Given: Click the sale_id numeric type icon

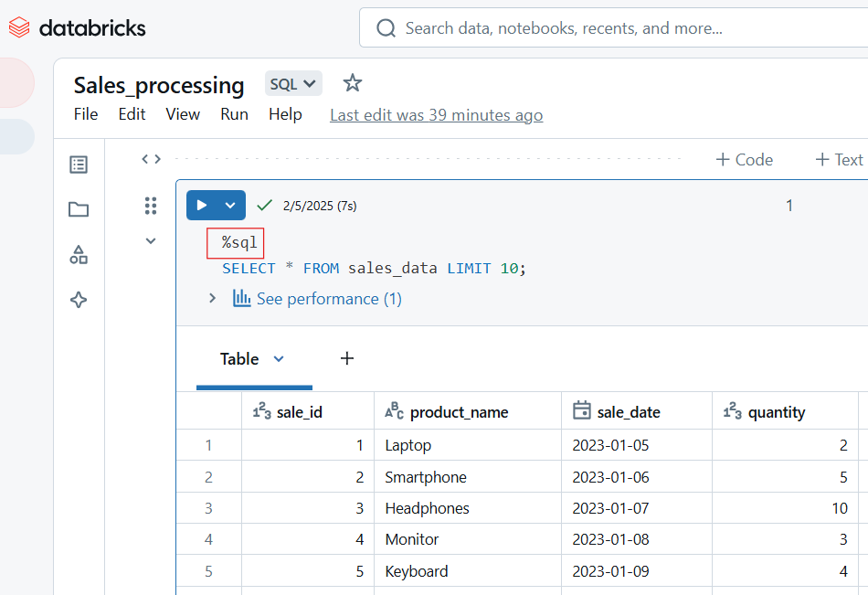Looking at the screenshot, I should tap(262, 411).
